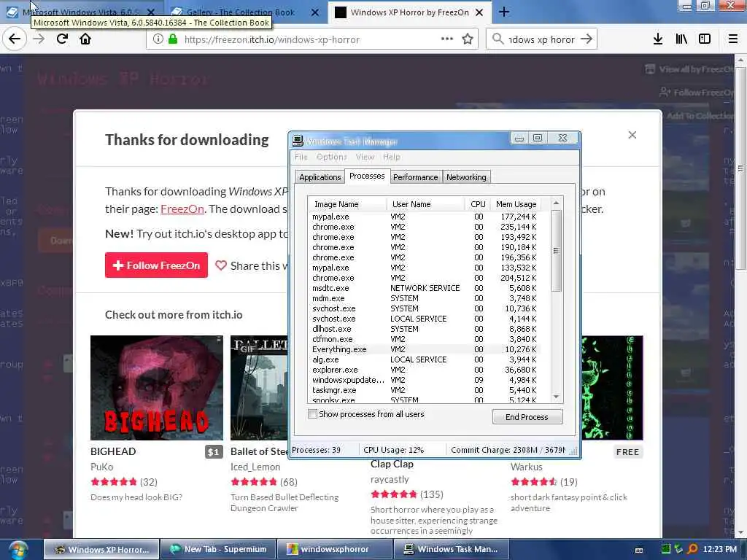Viewport: 747px width, 560px height.
Task: Open the FreezOn creator link
Action: tap(182, 209)
